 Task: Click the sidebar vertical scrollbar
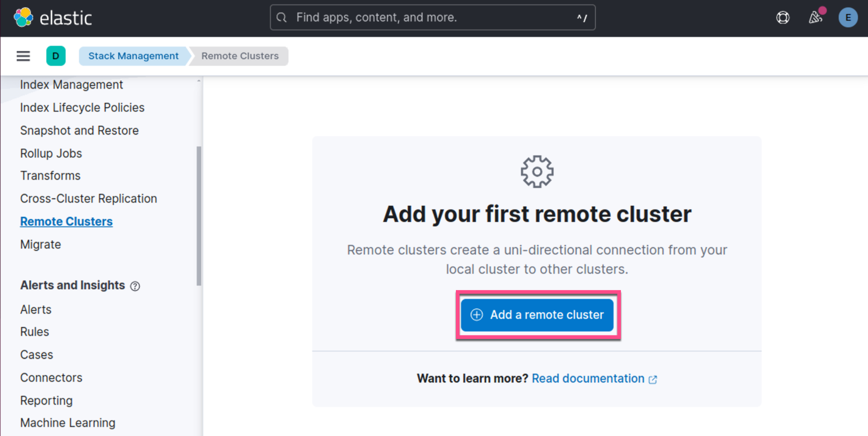199,216
